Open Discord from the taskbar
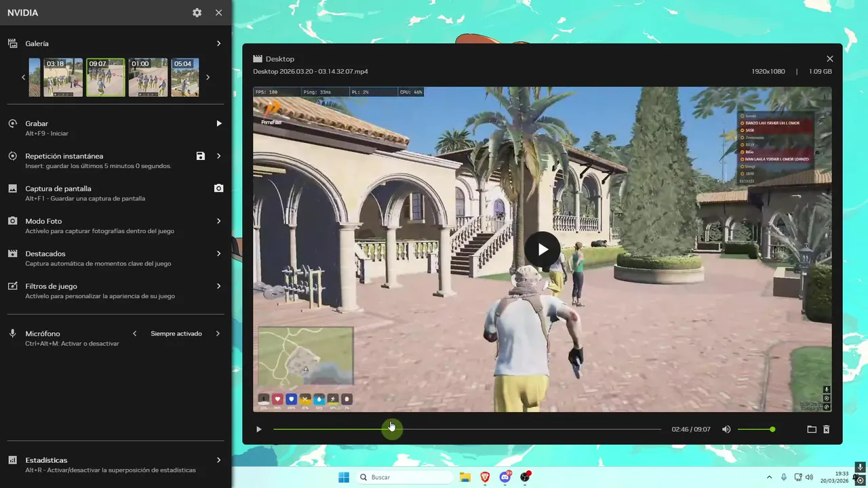The image size is (868, 488). (x=505, y=477)
